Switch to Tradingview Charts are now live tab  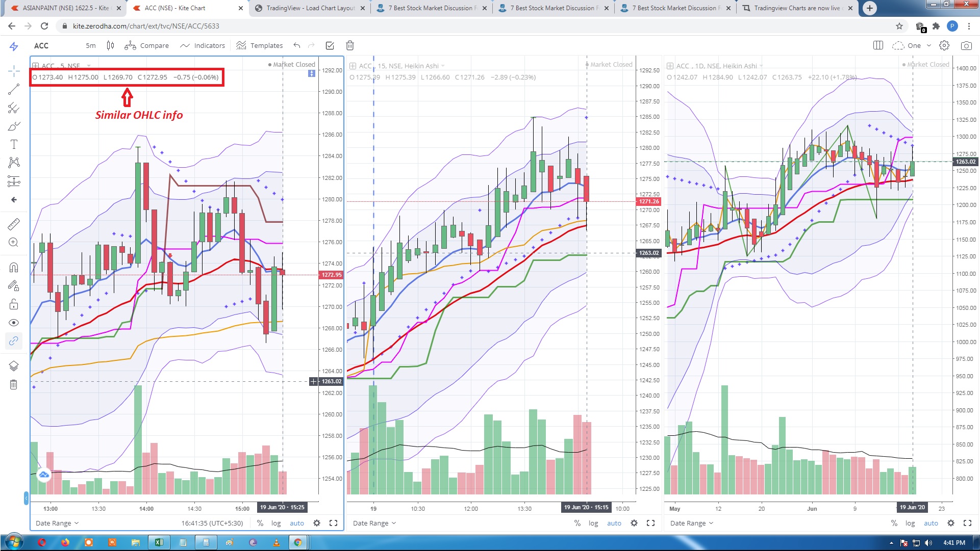pos(797,8)
